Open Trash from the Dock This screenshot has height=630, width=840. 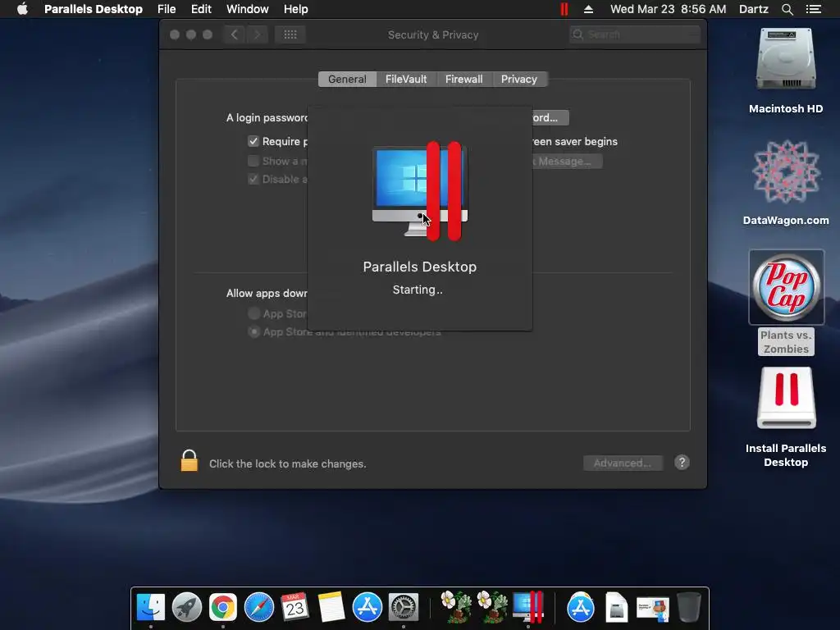coord(689,608)
